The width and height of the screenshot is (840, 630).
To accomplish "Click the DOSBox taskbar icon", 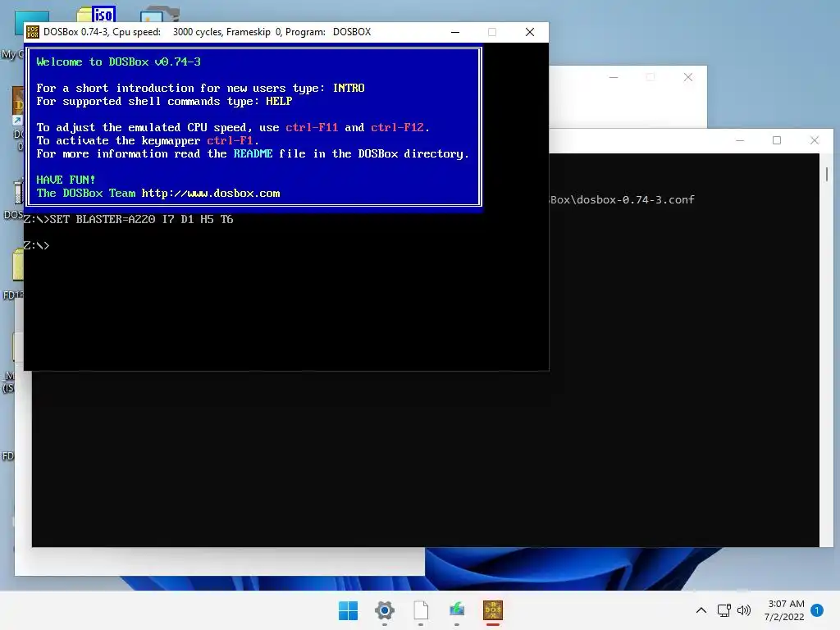I will pos(493,610).
